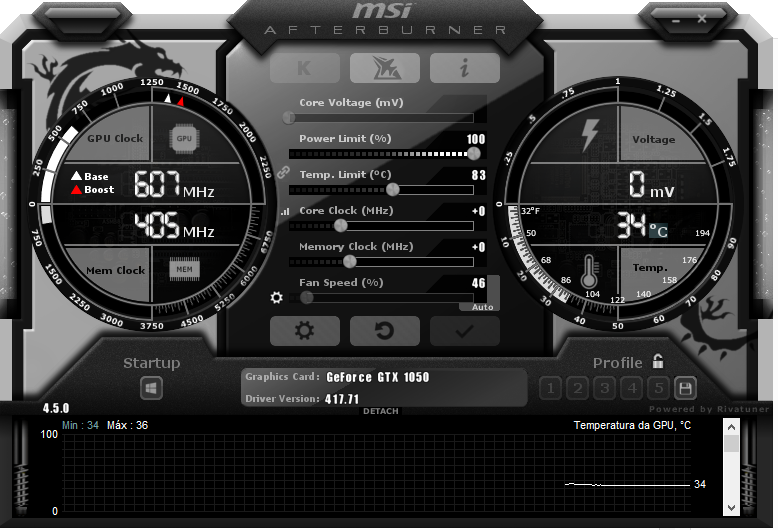Click the Core Clock offset value +0
The image size is (778, 530).
[479, 211]
